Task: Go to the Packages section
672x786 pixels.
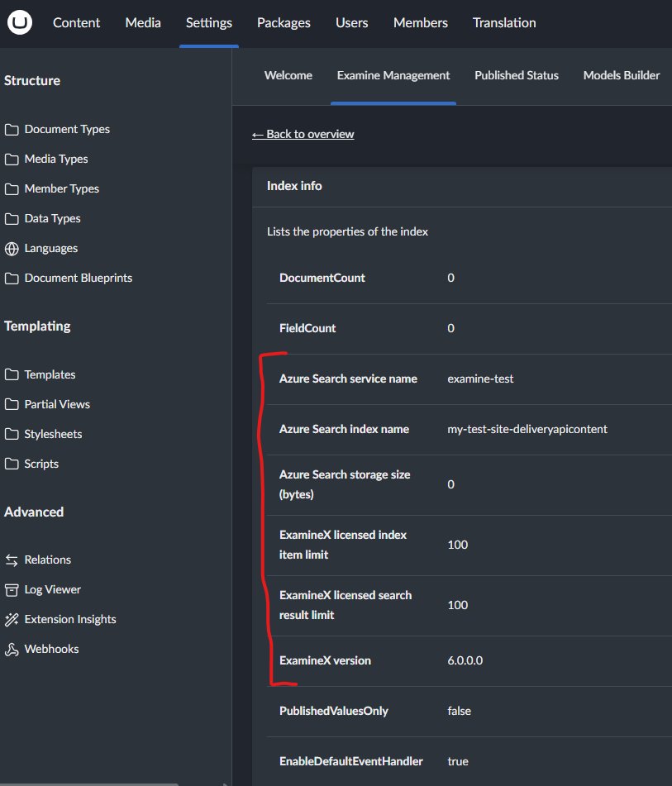Action: (x=284, y=22)
